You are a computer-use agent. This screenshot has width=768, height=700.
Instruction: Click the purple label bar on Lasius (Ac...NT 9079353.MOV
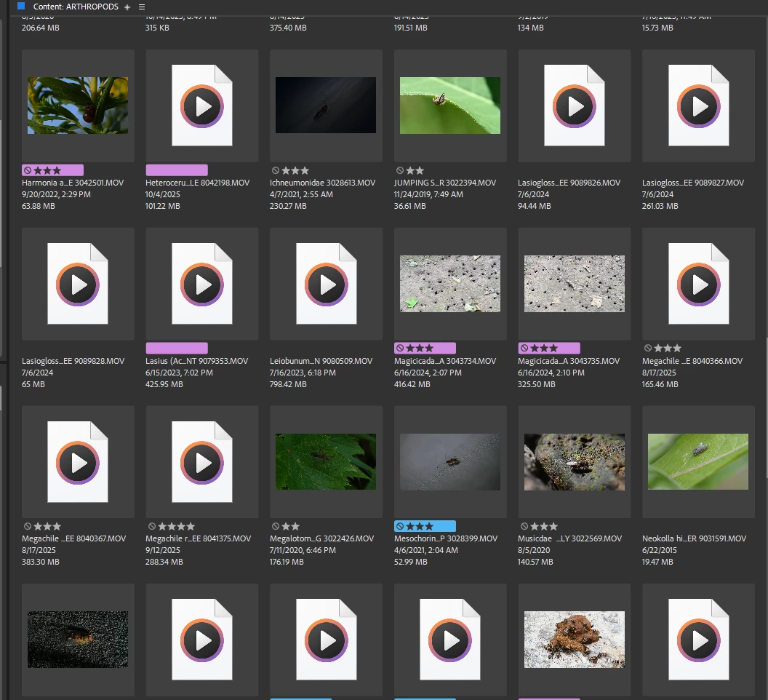point(177,348)
